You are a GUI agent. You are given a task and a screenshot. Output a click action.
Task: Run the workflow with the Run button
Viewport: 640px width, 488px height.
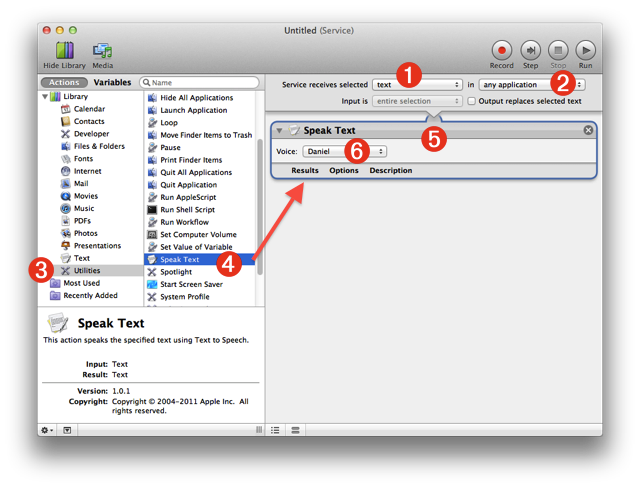585,55
